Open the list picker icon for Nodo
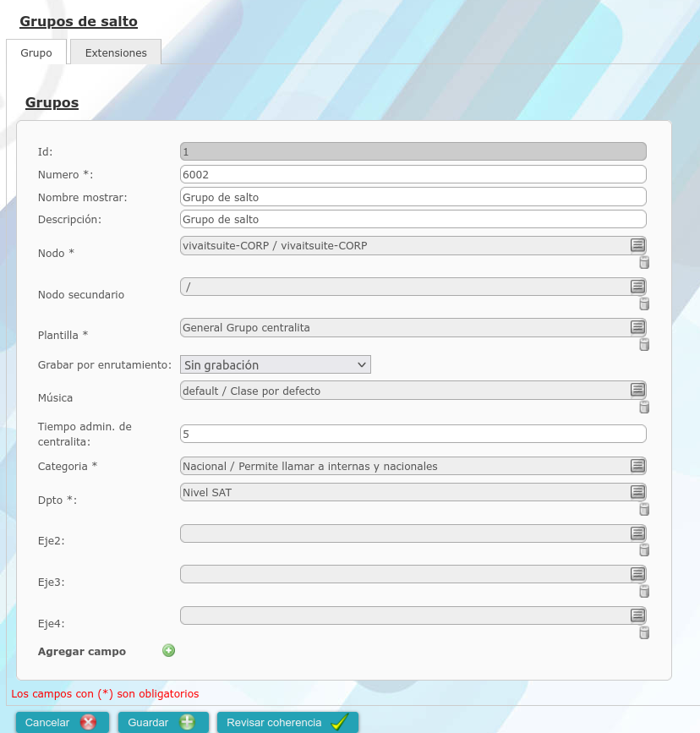700x733 pixels. (x=637, y=245)
